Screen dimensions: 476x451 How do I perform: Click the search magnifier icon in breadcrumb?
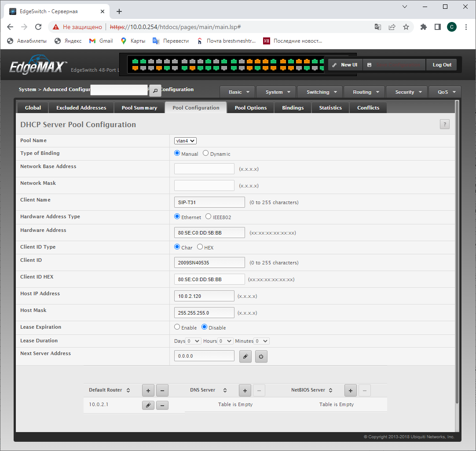155,91
